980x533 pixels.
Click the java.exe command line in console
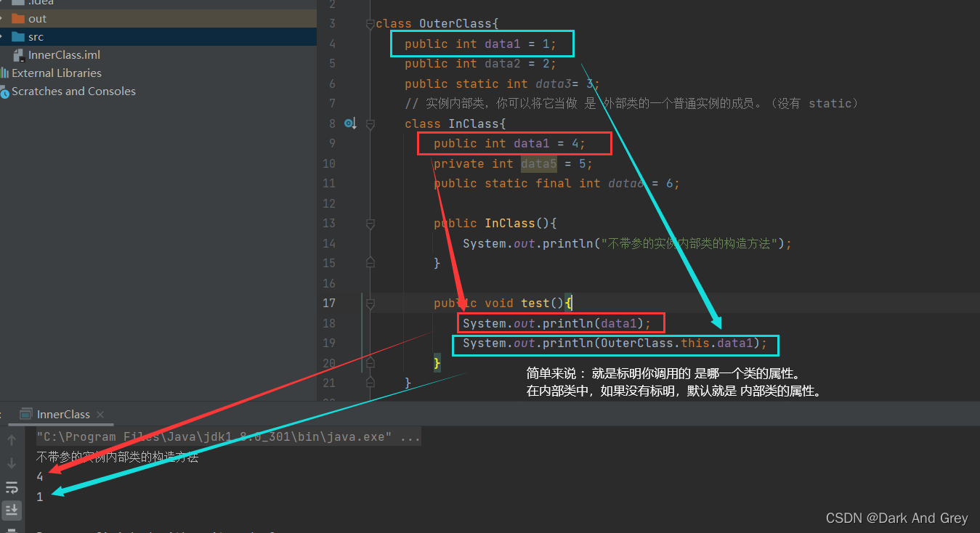point(228,437)
